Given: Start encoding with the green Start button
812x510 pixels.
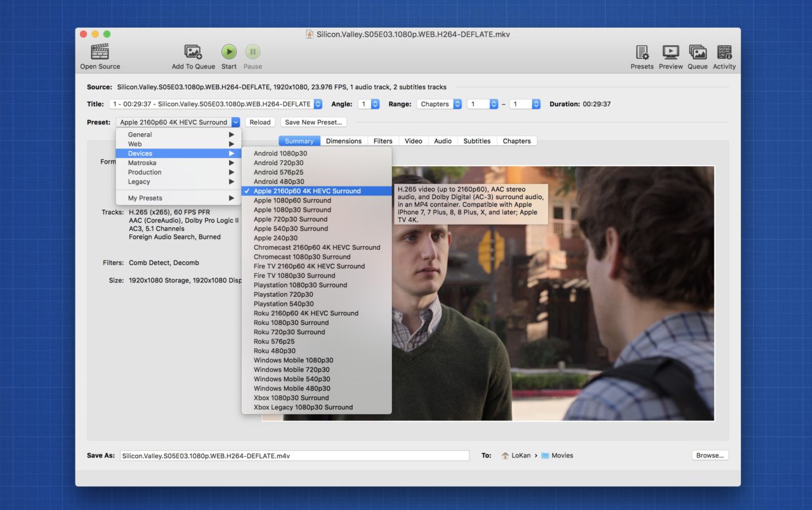Looking at the screenshot, I should 229,52.
